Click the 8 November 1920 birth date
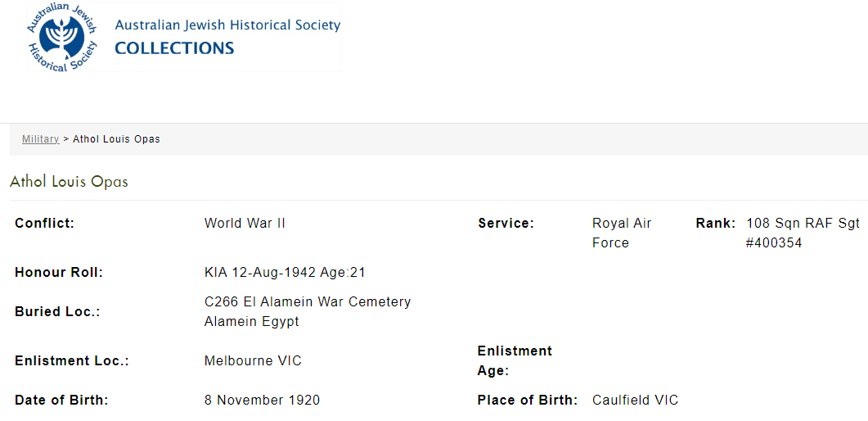 coord(262,400)
